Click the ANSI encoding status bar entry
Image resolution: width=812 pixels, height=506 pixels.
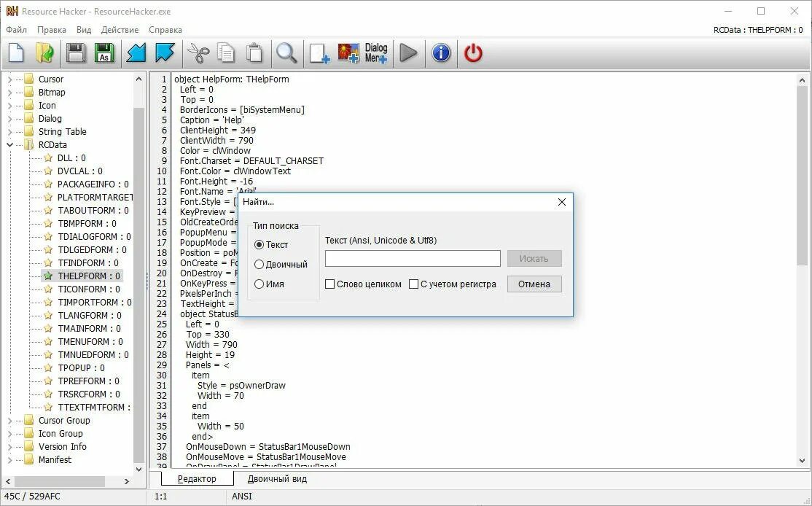242,497
